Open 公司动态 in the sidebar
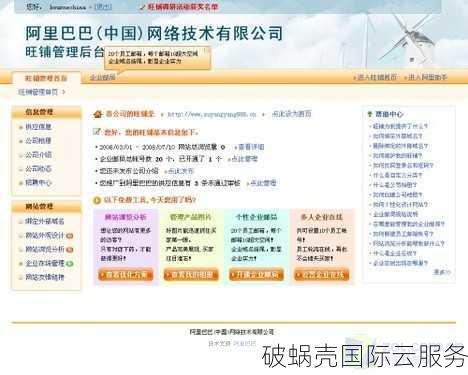Screen dimensions: 468x375 click(38, 169)
